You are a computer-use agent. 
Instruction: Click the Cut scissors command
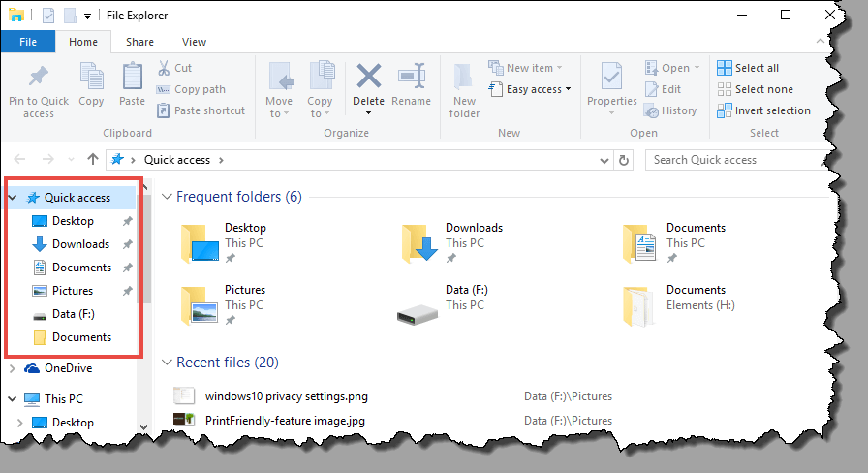click(175, 68)
